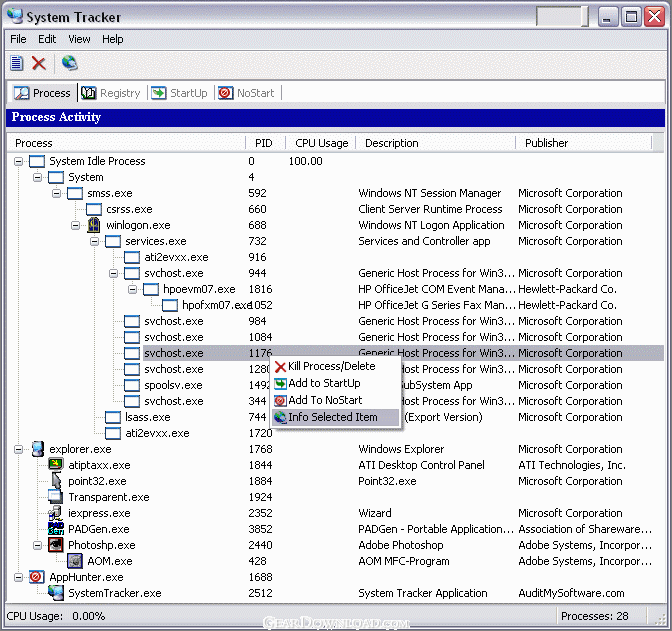Select the ati2evxx.exe row with PID 1720
Viewport: 672px width, 631px height.
[x=336, y=433]
